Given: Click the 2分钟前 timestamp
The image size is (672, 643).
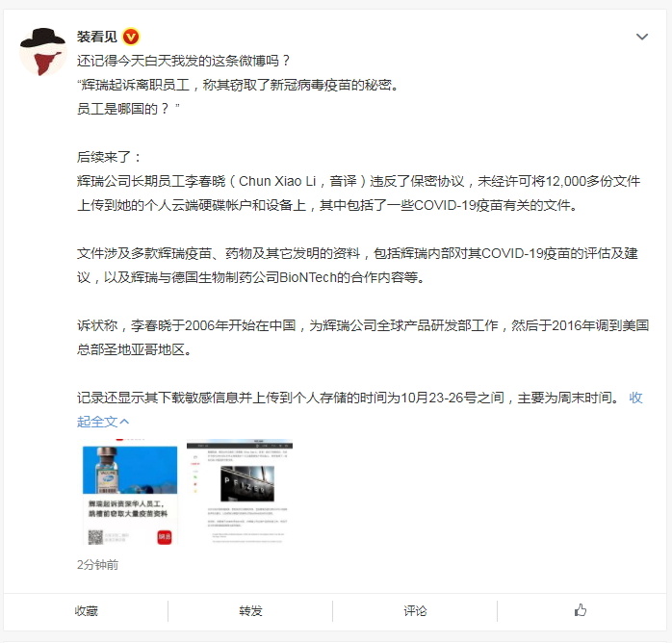Looking at the screenshot, I should coord(97,565).
